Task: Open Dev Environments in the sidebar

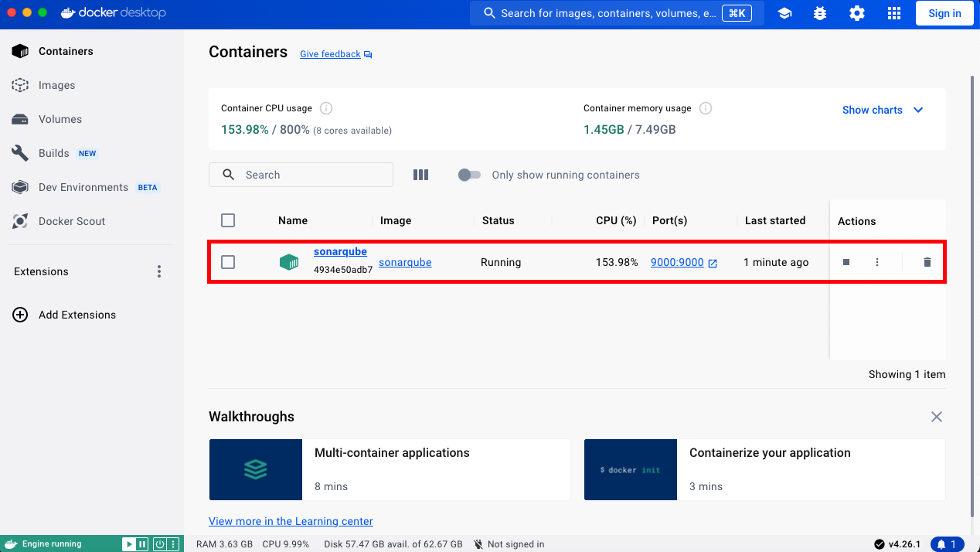Action: click(92, 187)
